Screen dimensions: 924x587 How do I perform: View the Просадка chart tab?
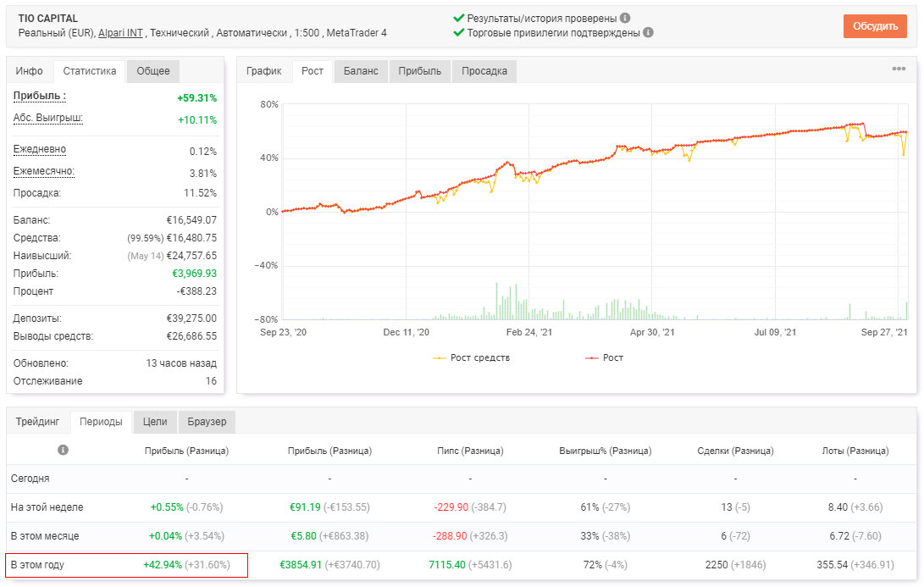[x=484, y=71]
